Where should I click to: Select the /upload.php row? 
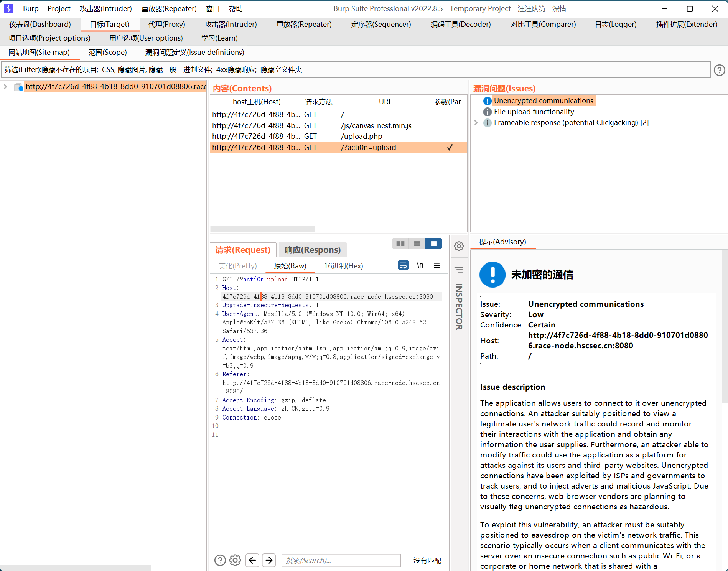pyautogui.click(x=338, y=137)
